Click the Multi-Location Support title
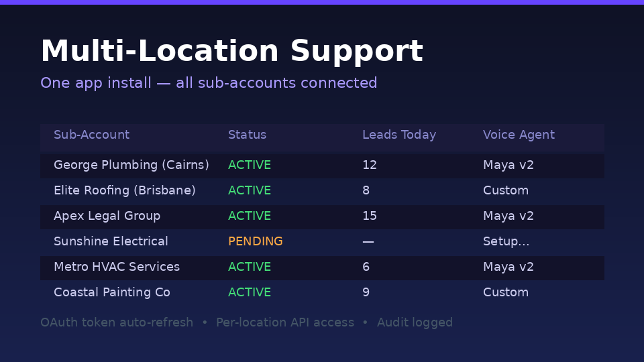644x362 pixels. tap(231, 52)
